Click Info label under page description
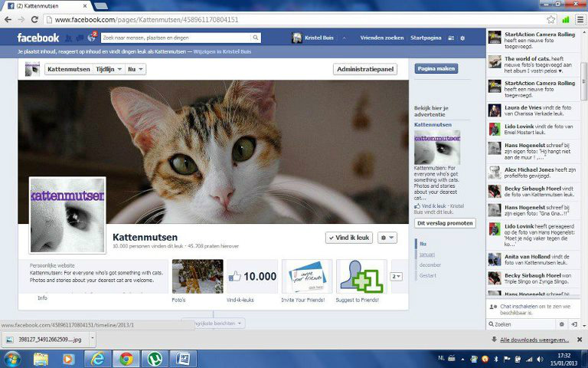Screen dimensions: 588x368 pos(42,297)
